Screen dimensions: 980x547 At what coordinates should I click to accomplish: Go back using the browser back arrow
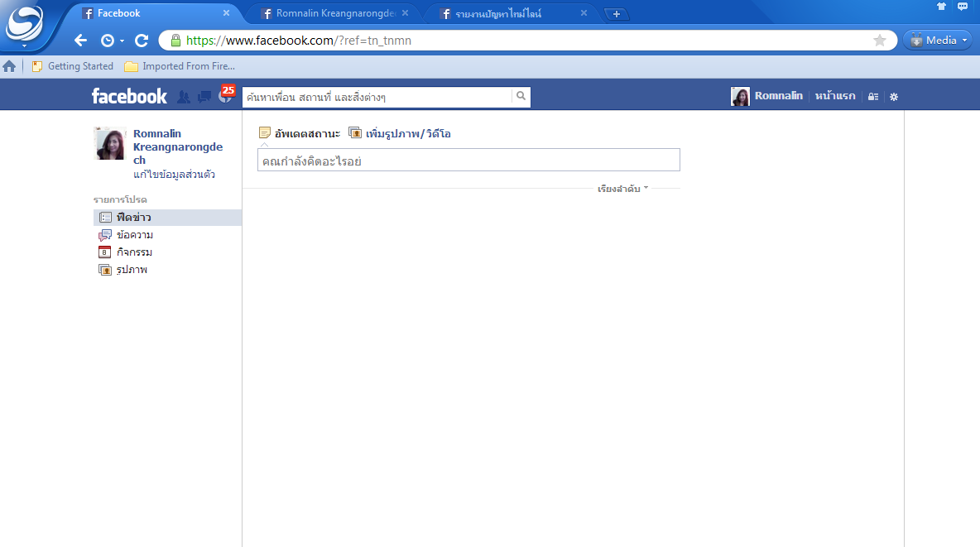[x=80, y=41]
